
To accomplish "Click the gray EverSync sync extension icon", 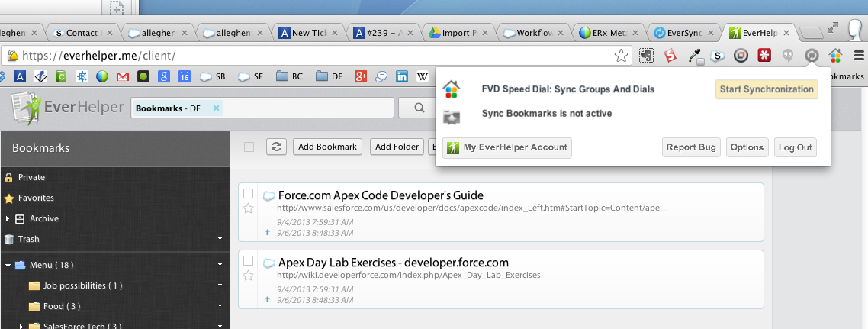I will pyautogui.click(x=812, y=56).
